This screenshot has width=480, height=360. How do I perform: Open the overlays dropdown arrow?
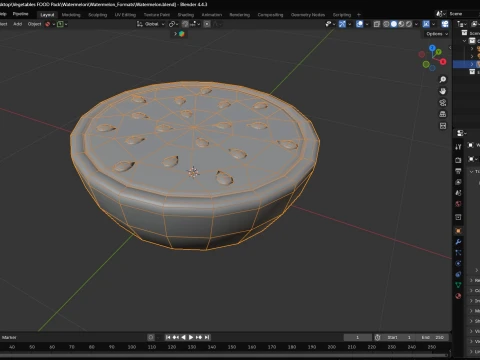pyautogui.click(x=367, y=24)
